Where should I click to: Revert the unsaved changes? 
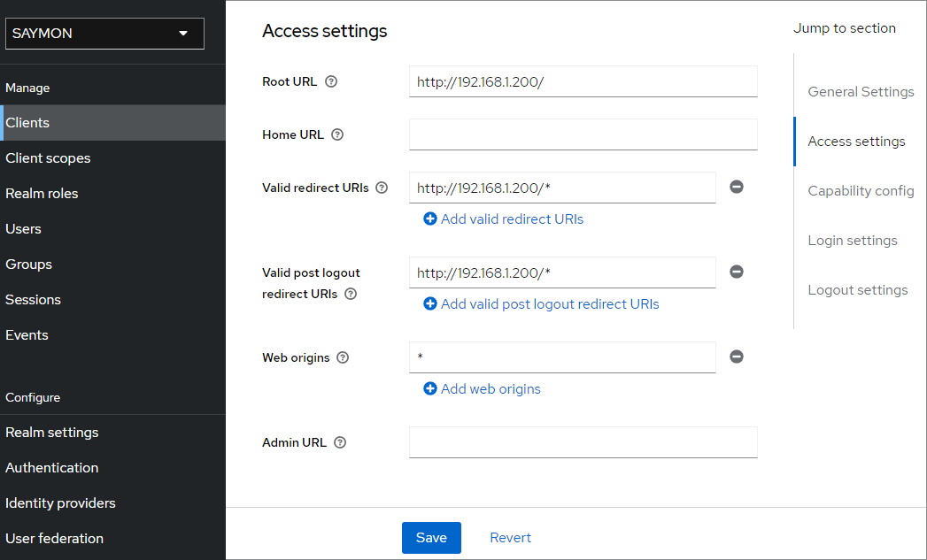click(510, 538)
